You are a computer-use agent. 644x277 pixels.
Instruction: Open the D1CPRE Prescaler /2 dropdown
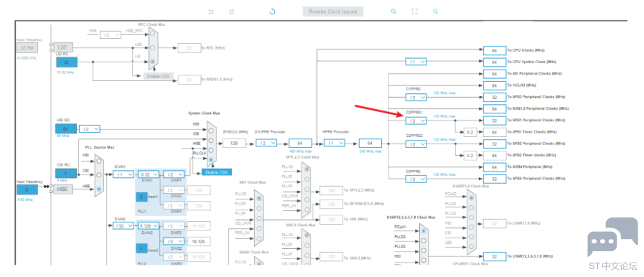[x=266, y=143]
